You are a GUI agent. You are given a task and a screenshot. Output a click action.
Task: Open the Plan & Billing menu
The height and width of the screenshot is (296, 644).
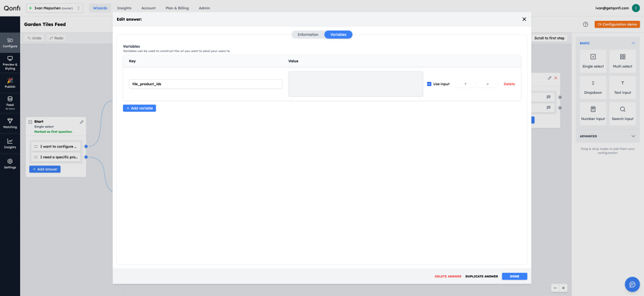coord(177,7)
